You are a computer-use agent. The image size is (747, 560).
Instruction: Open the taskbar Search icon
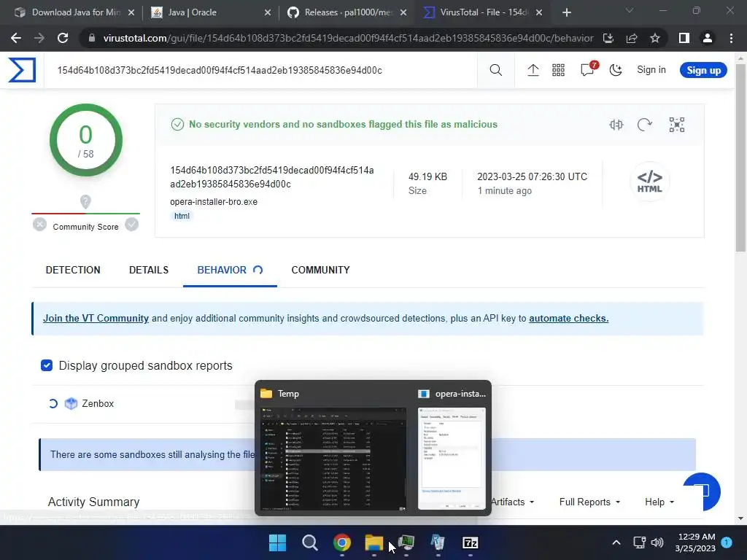[309, 542]
